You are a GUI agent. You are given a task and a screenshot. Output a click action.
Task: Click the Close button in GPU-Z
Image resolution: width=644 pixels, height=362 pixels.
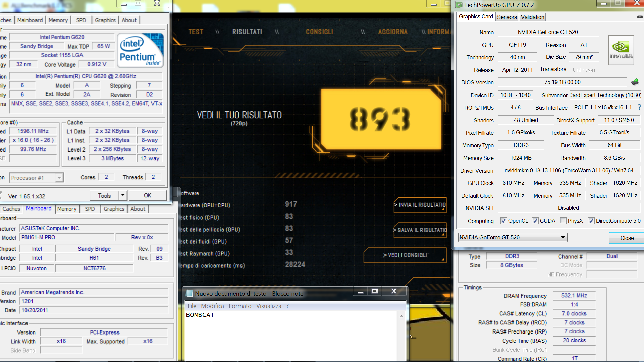626,238
